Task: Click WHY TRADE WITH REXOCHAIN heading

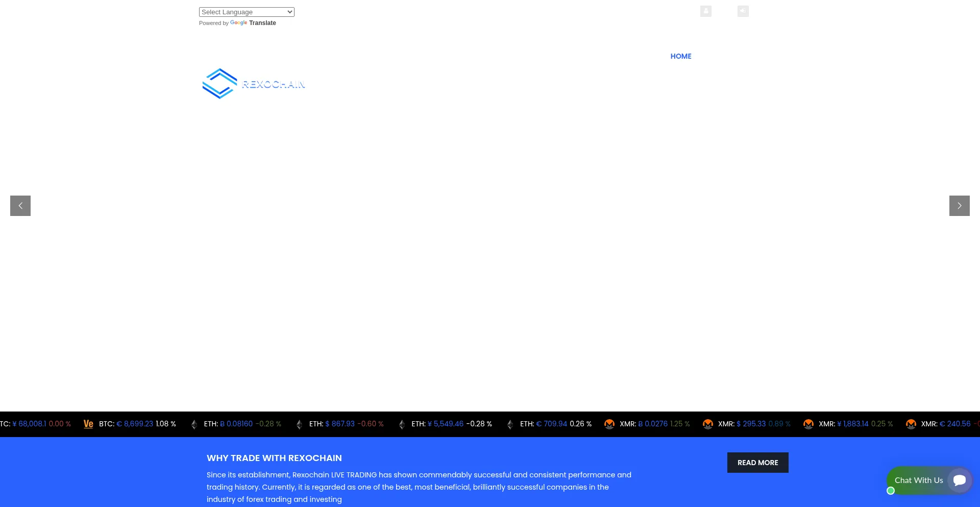Action: (274, 458)
